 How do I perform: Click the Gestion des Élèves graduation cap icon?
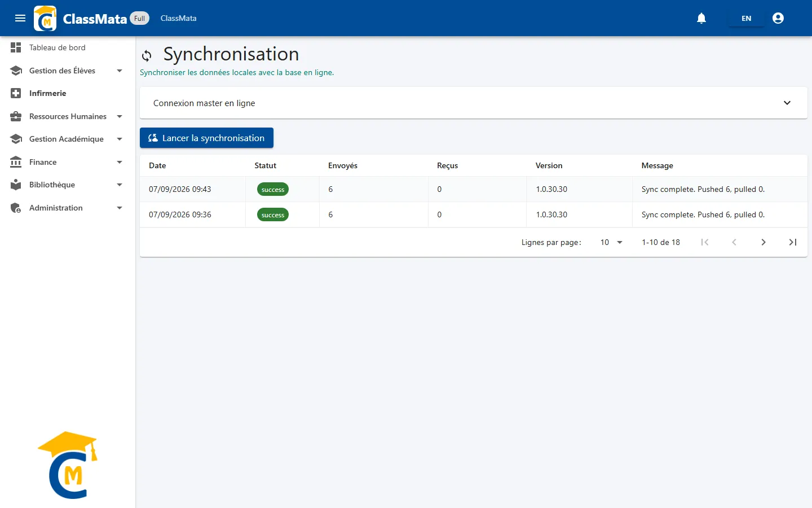(x=16, y=71)
